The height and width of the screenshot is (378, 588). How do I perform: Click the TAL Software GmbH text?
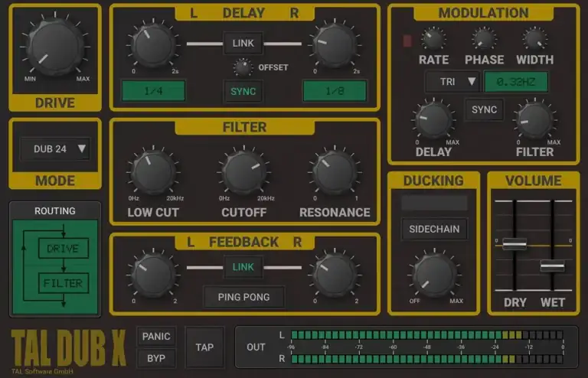[42, 372]
